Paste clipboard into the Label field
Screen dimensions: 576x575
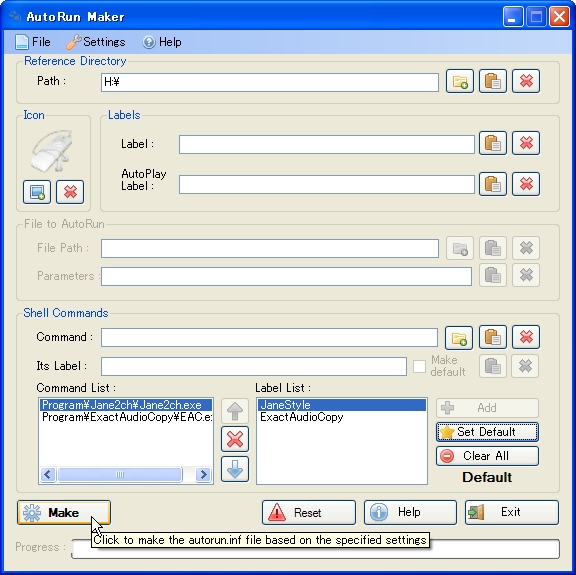493,143
